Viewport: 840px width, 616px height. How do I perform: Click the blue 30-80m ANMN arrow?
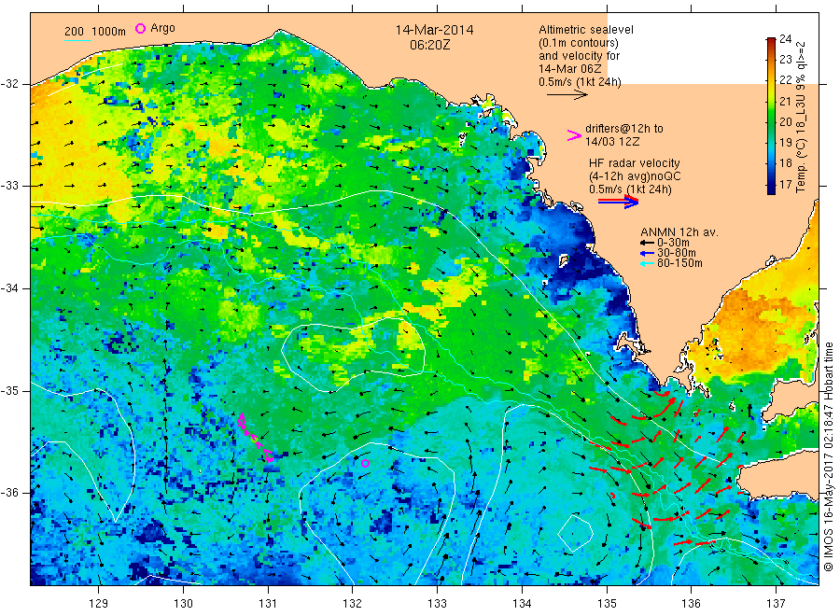tap(647, 253)
